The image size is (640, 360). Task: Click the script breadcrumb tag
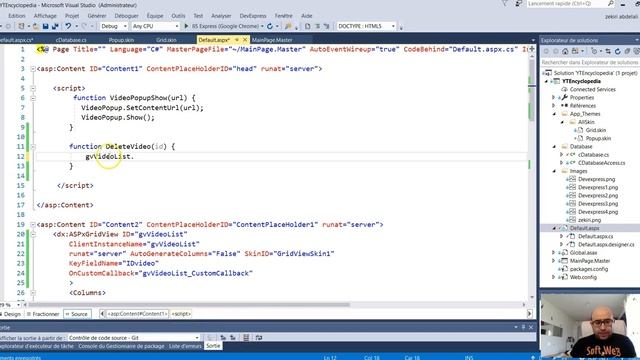pyautogui.click(x=181, y=314)
